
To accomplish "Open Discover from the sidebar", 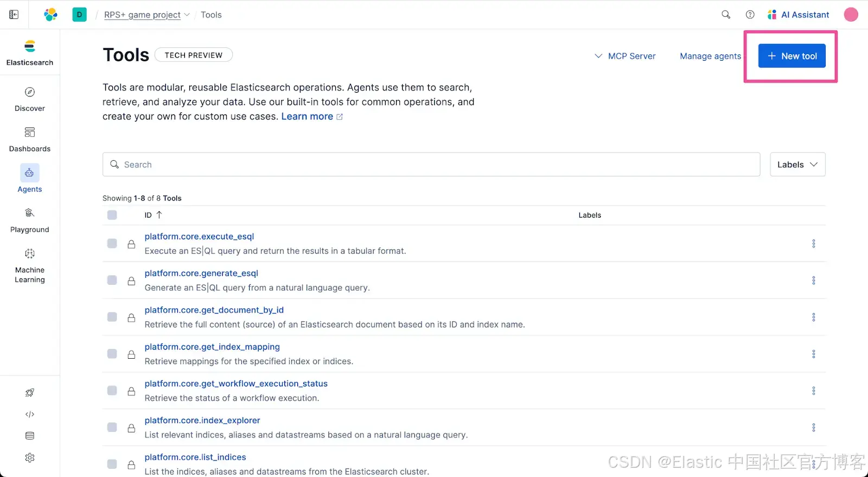I will [x=30, y=99].
